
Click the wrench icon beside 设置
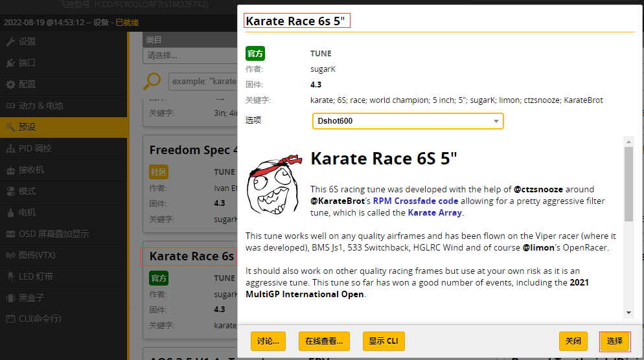click(x=10, y=42)
